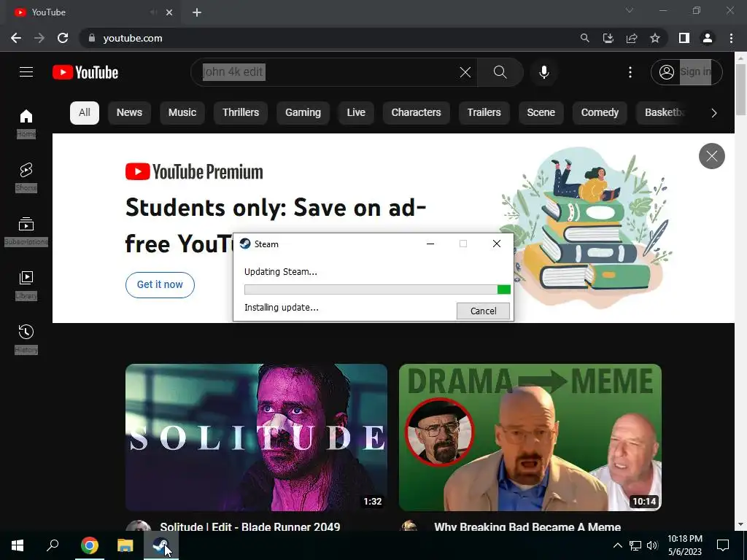Open Windows notification center

(x=723, y=545)
